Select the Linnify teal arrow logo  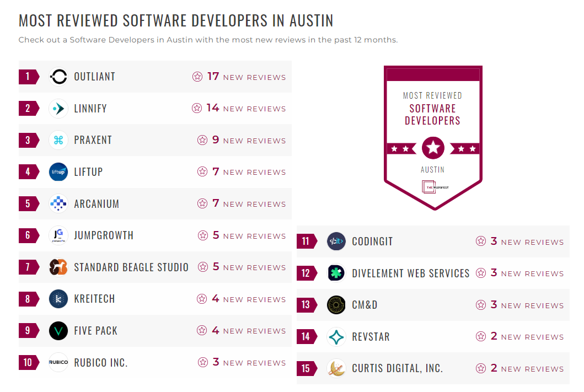click(x=58, y=108)
